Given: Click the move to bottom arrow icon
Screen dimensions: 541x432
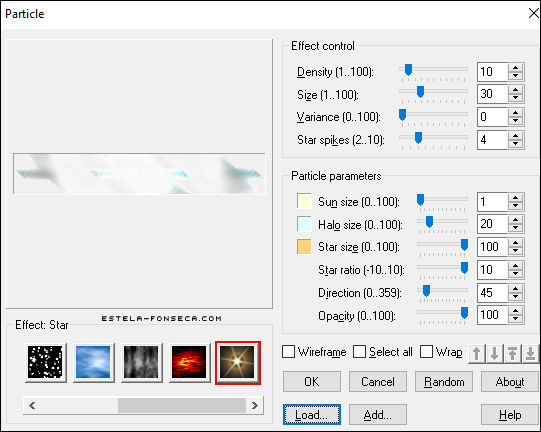Looking at the screenshot, I should pyautogui.click(x=530, y=353).
